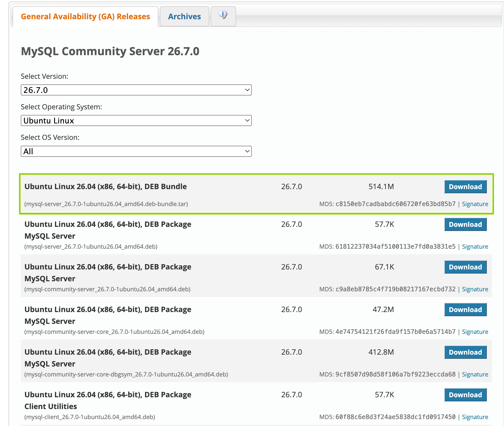Image resolution: width=504 pixels, height=426 pixels.
Task: Click filename mysql-client_26.7.0-1ubuntu26.04_amd64.deb
Action: pyautogui.click(x=90, y=417)
